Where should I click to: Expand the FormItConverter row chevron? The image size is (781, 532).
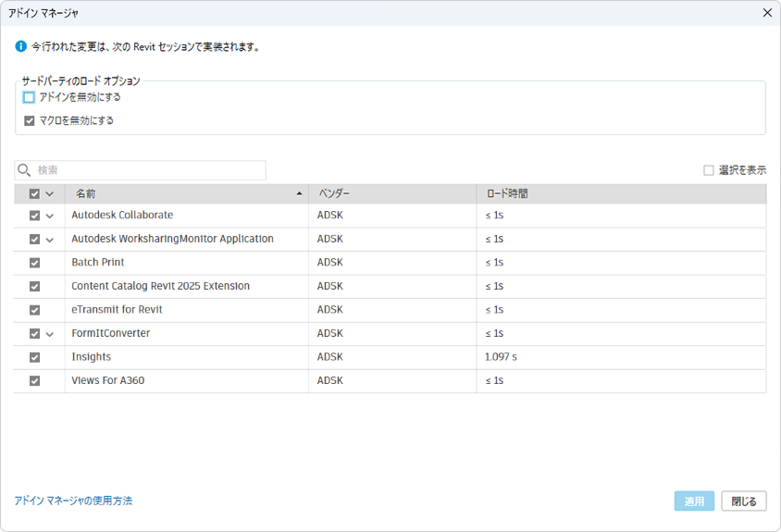coord(49,334)
